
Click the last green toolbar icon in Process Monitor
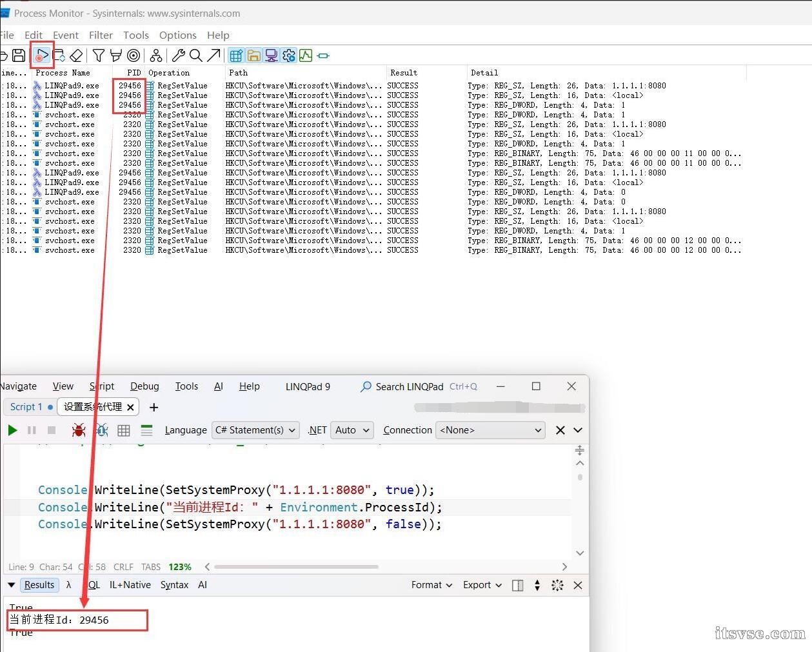pyautogui.click(x=323, y=55)
